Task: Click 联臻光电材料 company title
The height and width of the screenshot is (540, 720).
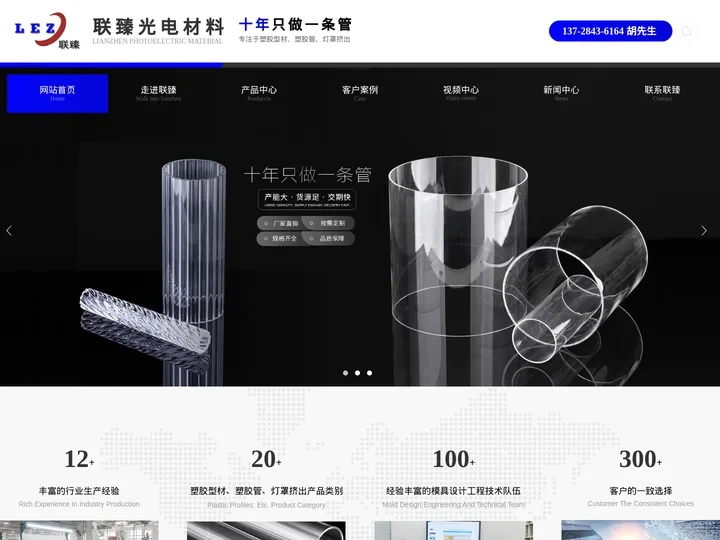Action: click(x=158, y=27)
